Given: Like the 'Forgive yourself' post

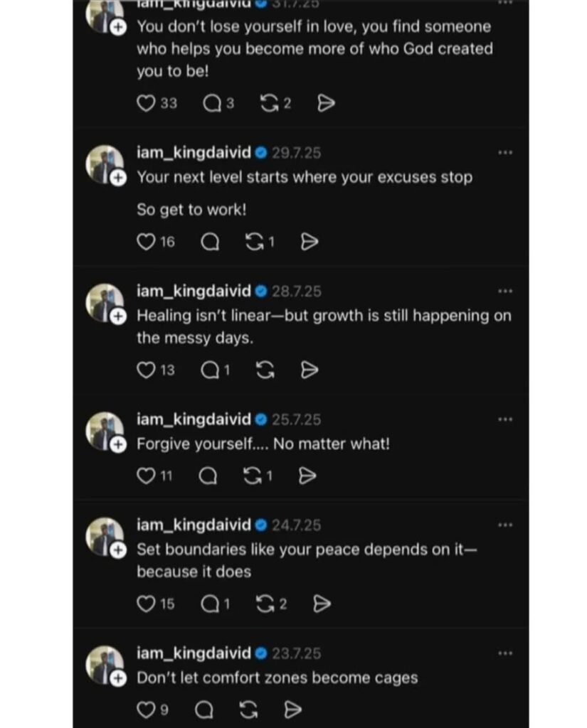Looking at the screenshot, I should pos(145,476).
